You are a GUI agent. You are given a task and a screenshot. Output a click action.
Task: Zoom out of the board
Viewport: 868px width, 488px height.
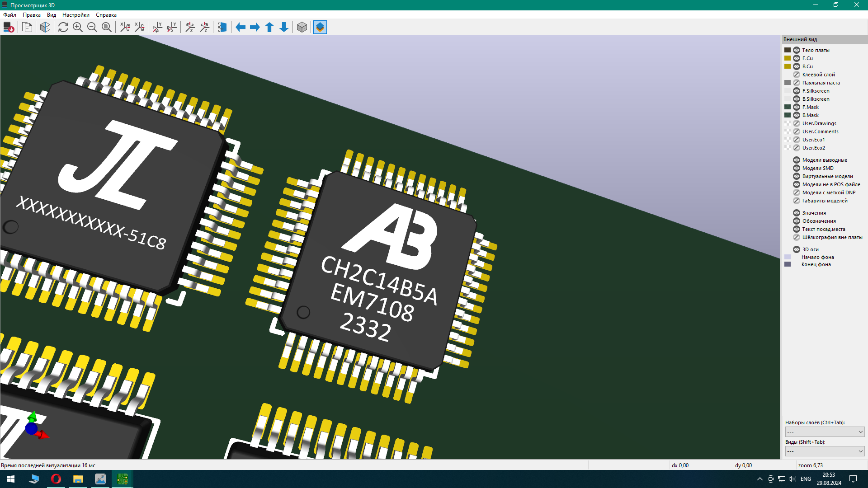(92, 27)
